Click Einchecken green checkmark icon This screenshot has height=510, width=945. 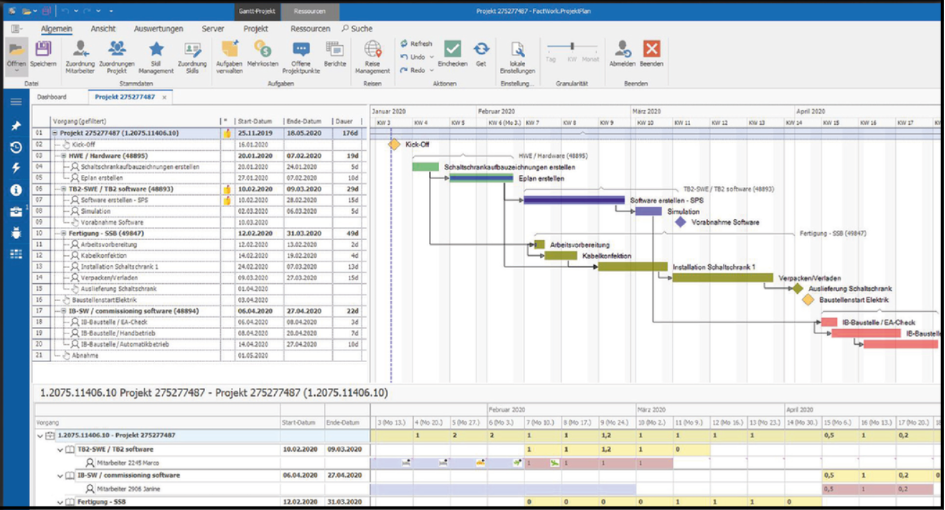tap(453, 49)
